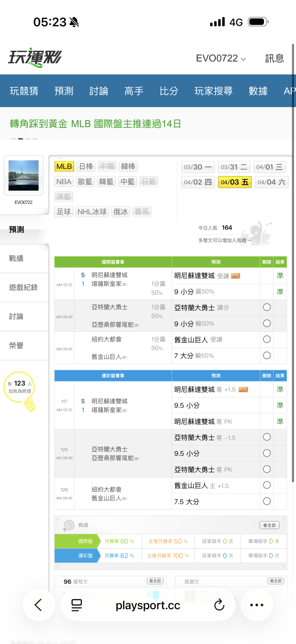
Task: Switch to the NBA league tab
Action: (x=64, y=182)
